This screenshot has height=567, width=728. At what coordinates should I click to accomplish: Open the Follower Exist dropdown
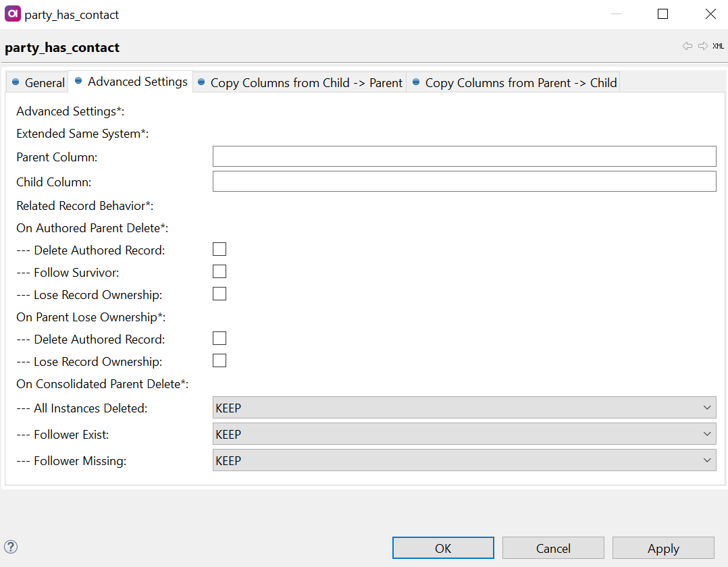coord(707,434)
